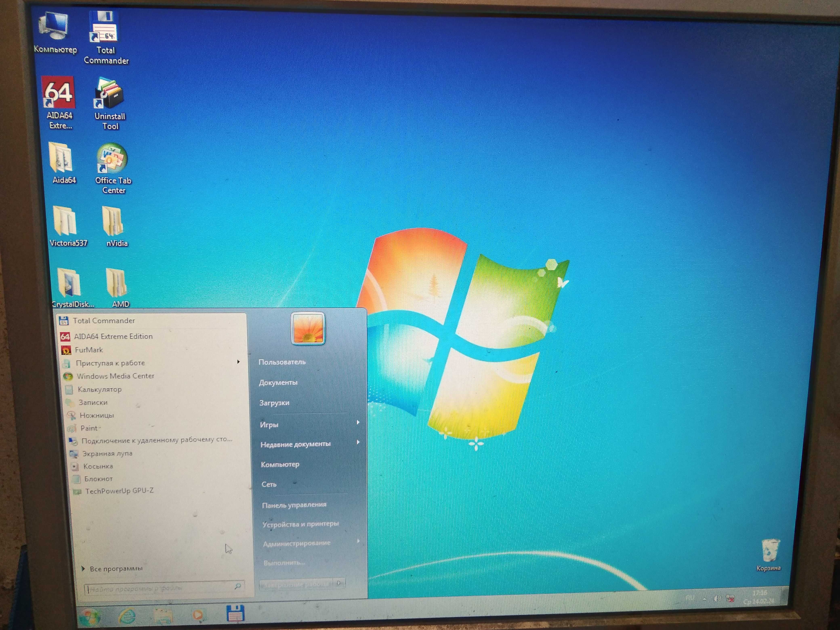The image size is (840, 630).
Task: Open Загрузки from Start menu
Action: click(x=274, y=403)
